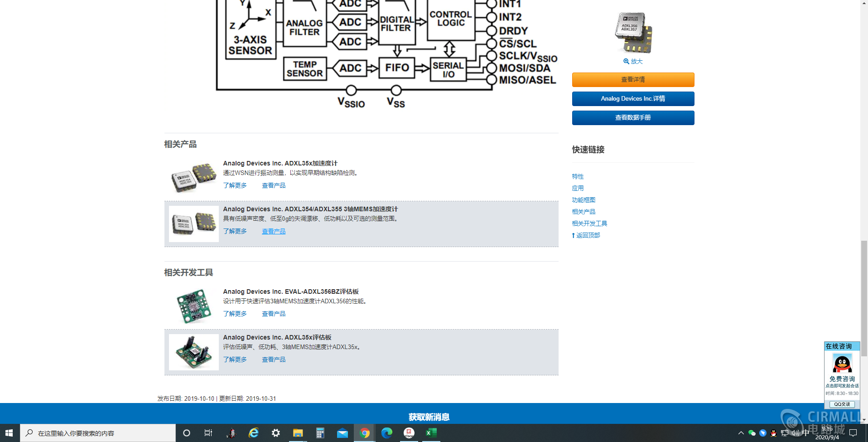Viewport: 868px width, 442px height.
Task: Open WeChat tray icon
Action: (752, 433)
